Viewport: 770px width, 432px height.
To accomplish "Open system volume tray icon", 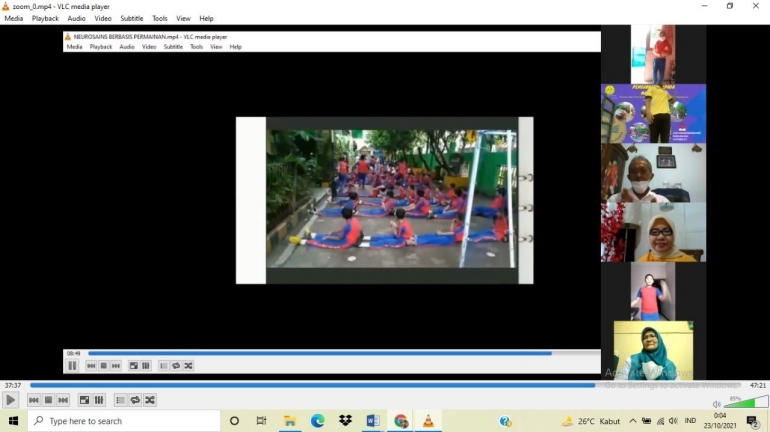I will [x=673, y=421].
